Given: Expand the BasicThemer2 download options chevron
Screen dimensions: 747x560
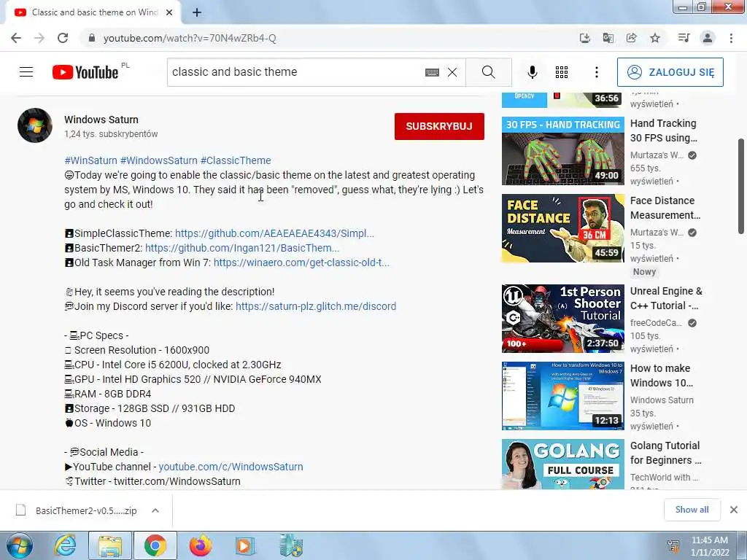Looking at the screenshot, I should 155,510.
